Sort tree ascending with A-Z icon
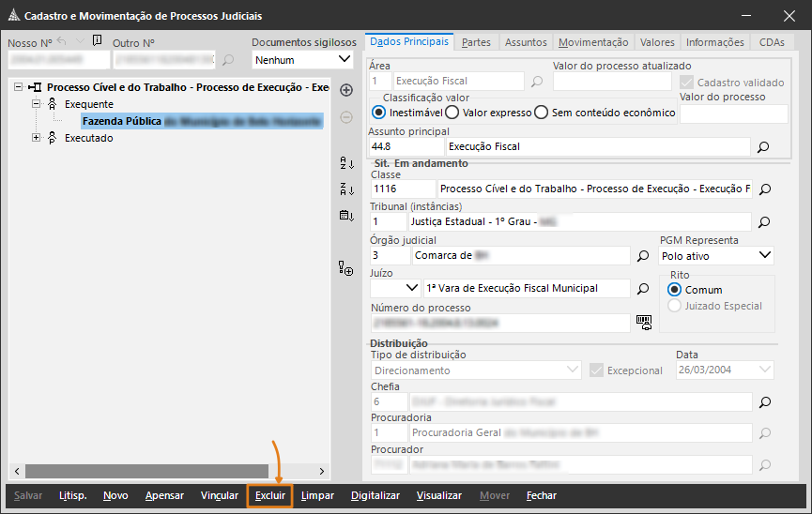812x514 pixels. pos(345,164)
